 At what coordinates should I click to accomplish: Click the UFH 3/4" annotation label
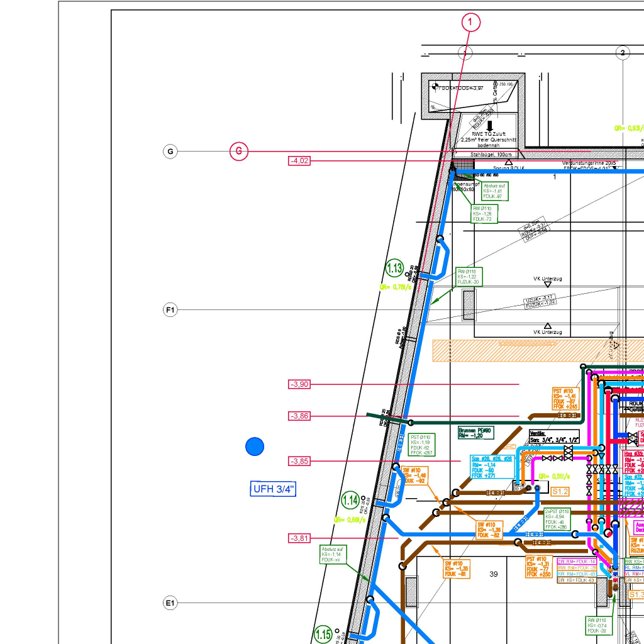[x=274, y=489]
